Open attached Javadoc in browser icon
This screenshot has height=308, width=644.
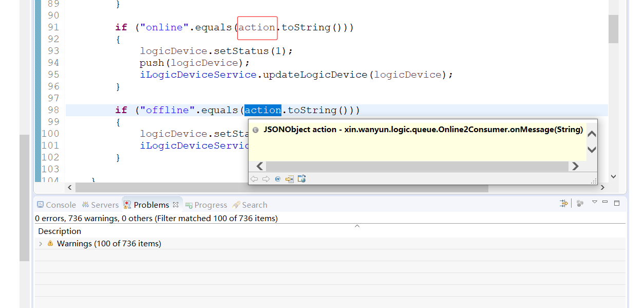point(302,179)
